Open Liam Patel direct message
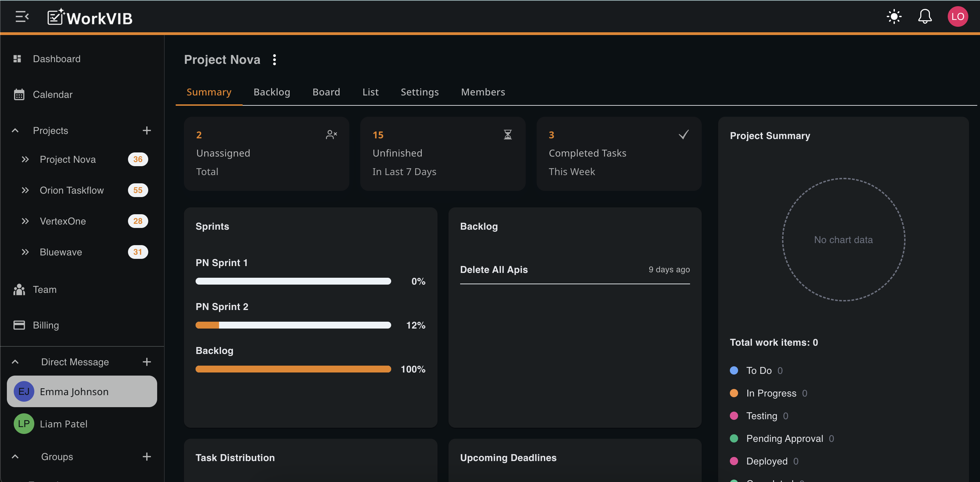980x482 pixels. pyautogui.click(x=63, y=424)
